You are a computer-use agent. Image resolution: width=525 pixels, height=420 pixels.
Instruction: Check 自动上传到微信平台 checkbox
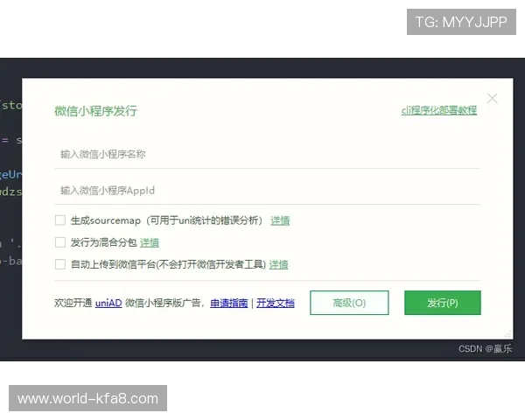[x=60, y=264]
